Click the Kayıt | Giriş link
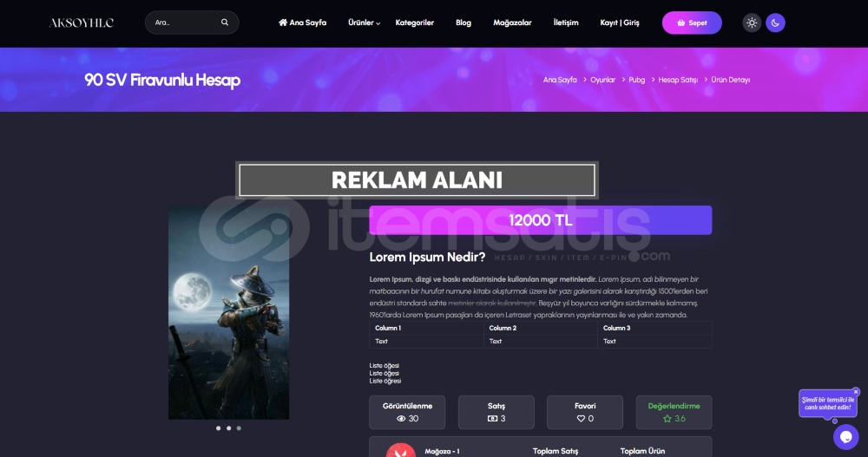Viewport: 868px width, 457px height. 620,23
